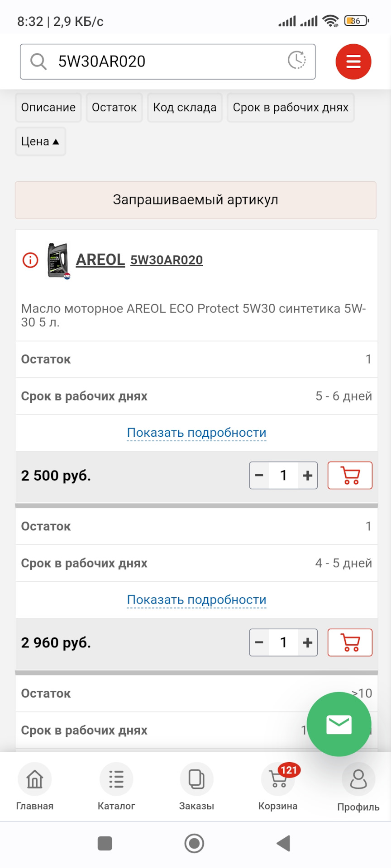Tap the search history clock icon

(x=297, y=60)
